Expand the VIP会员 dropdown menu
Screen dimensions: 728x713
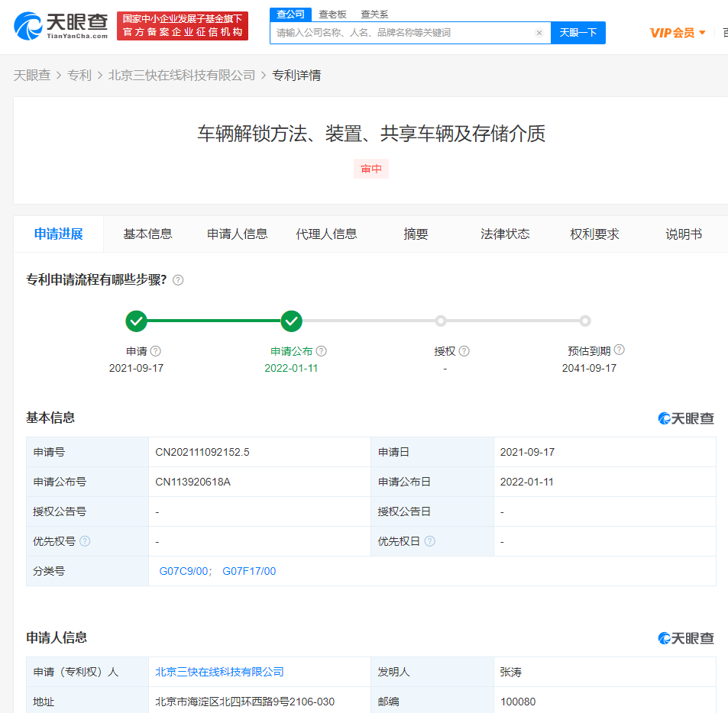[678, 33]
